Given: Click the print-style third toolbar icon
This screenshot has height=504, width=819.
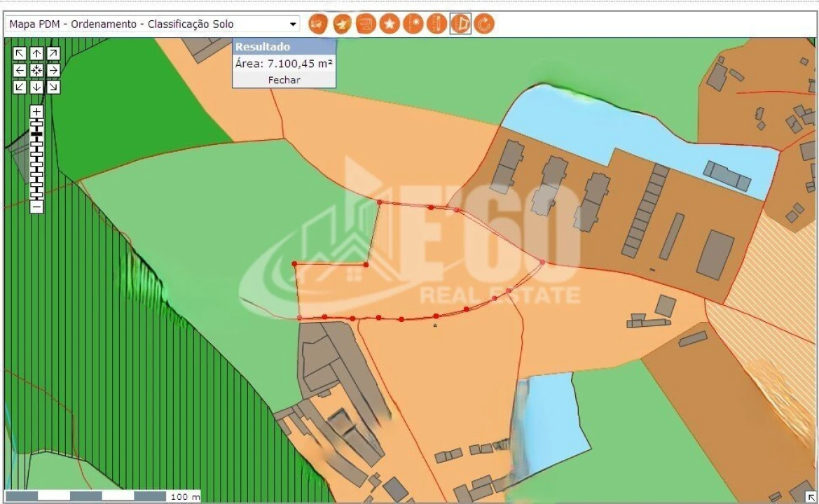Looking at the screenshot, I should click(x=366, y=24).
